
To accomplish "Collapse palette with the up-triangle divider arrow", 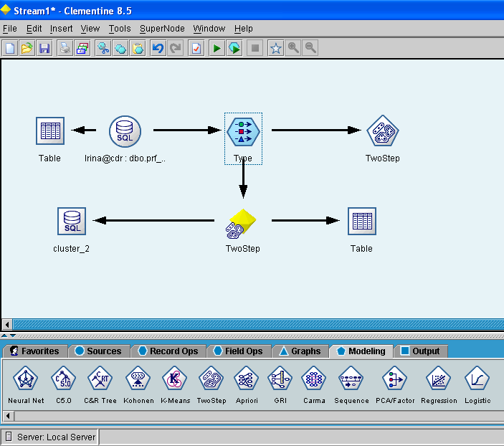I will [4, 336].
